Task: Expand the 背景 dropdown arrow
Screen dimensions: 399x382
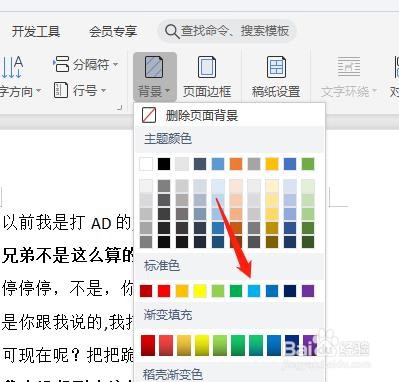Action: pyautogui.click(x=167, y=91)
